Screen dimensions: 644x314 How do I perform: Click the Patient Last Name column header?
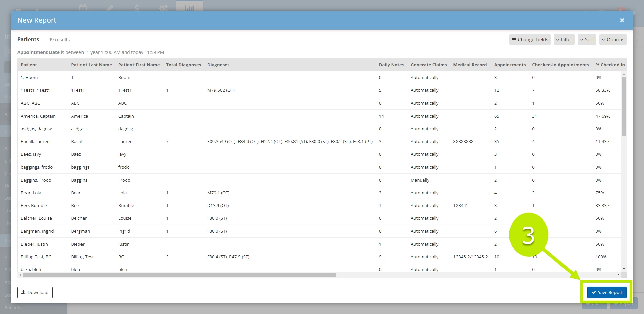point(92,65)
